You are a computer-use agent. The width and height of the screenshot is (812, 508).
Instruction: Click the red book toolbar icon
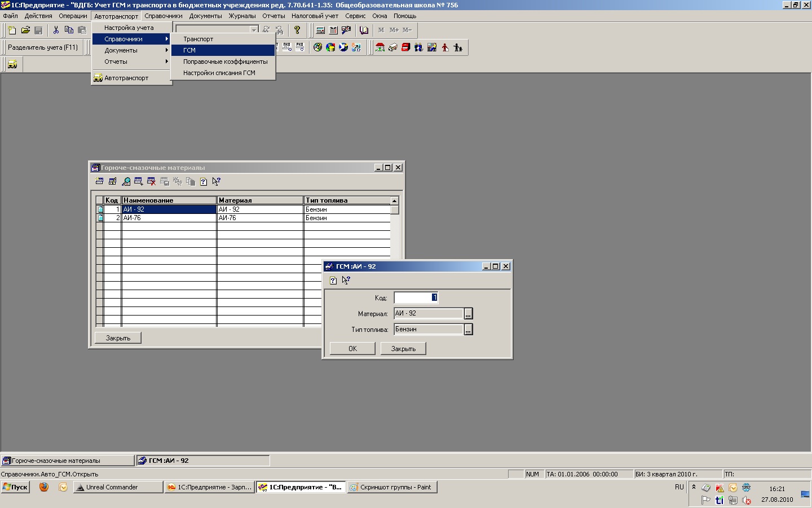[405, 47]
